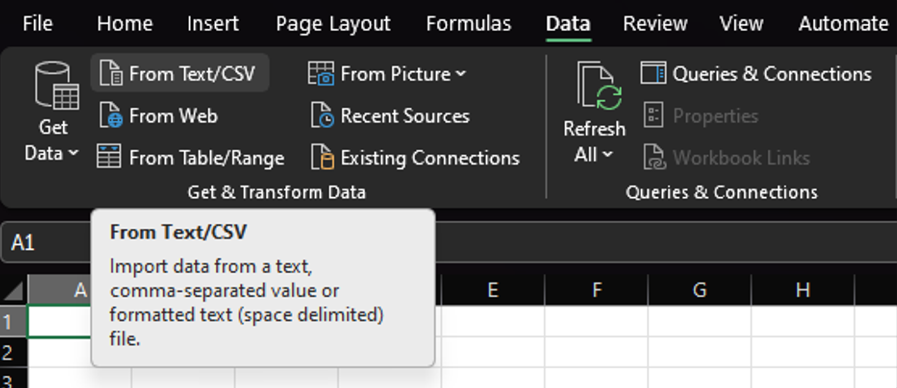Click the Queries & Connections pane icon

(x=653, y=73)
